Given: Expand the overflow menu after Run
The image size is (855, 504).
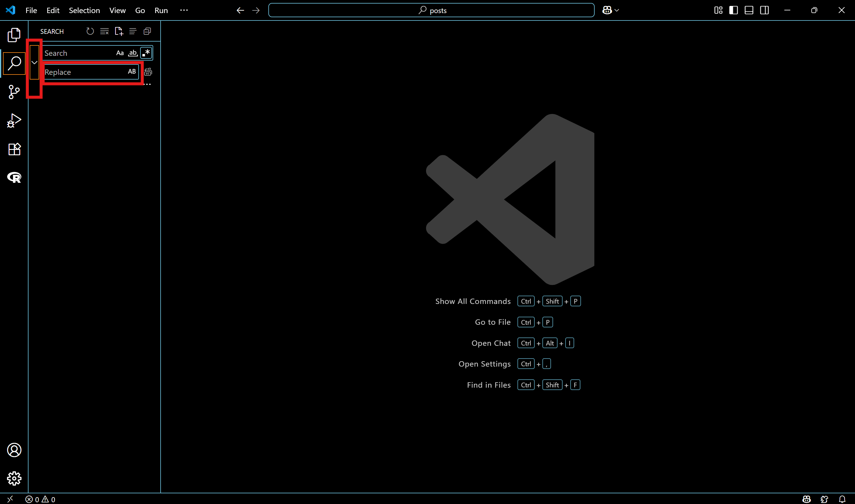Looking at the screenshot, I should [184, 10].
